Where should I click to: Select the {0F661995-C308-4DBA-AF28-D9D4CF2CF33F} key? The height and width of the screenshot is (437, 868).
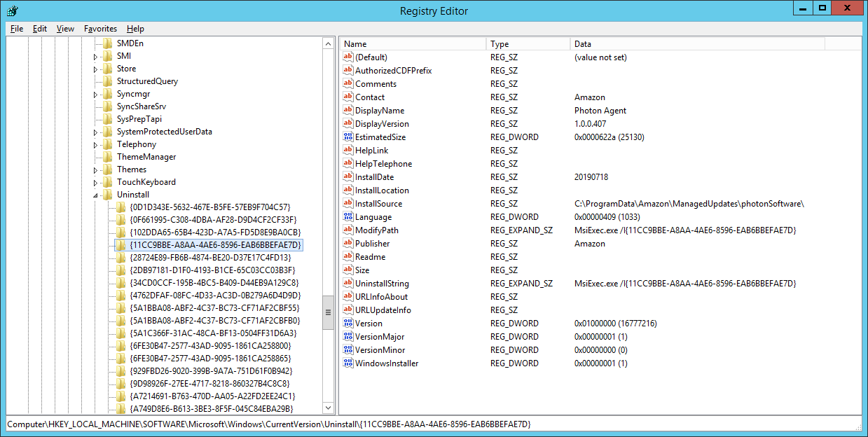[213, 220]
